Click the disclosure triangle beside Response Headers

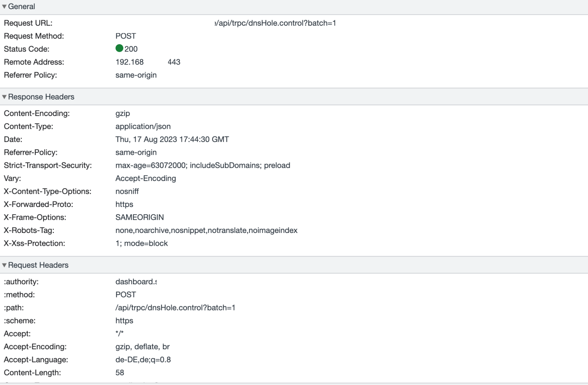pos(5,97)
